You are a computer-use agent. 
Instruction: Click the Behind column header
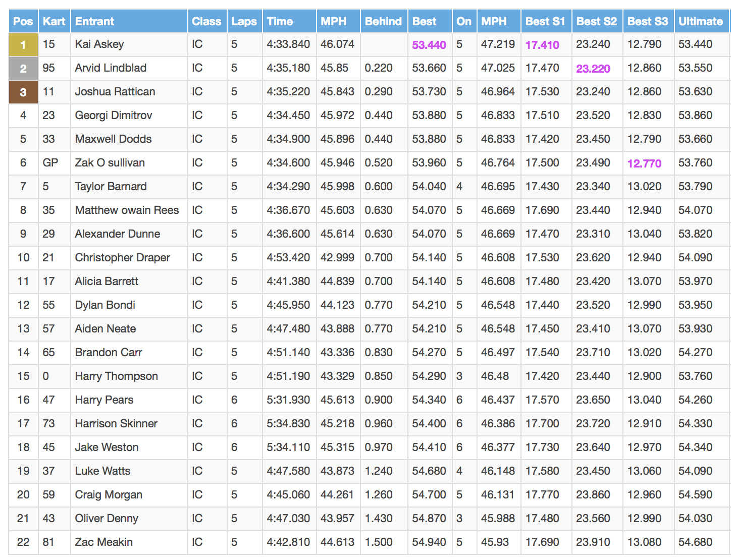tap(383, 21)
